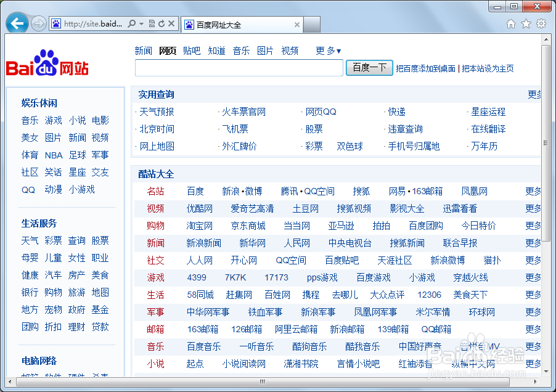Click the horizontal scrollbar left arrow
The width and height of the screenshot is (556, 392).
[x=10, y=382]
